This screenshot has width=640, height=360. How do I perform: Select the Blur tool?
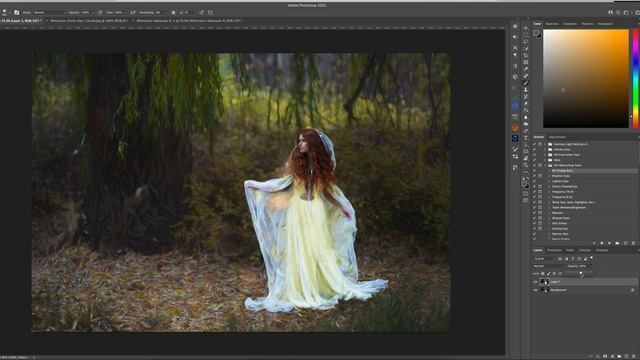click(x=525, y=117)
